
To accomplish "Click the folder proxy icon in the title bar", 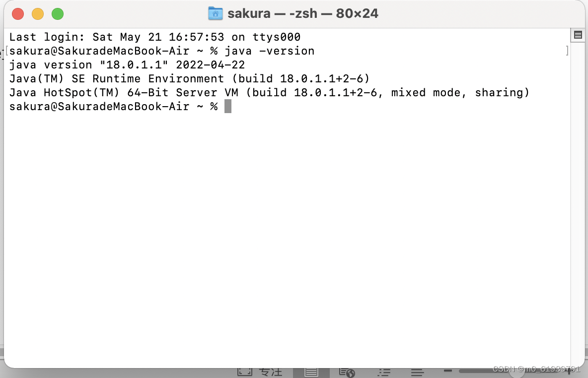I will pos(215,13).
